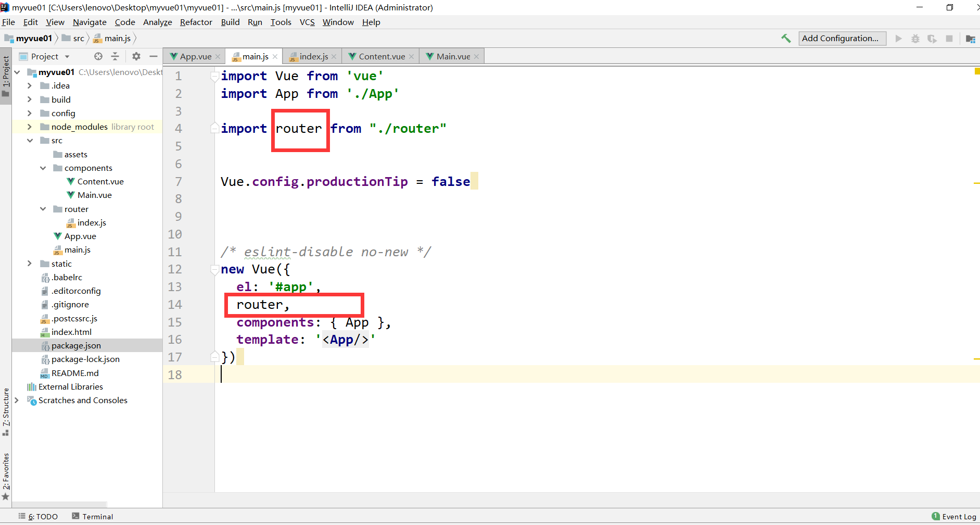Collapse the router folder in tree
Screen dimensions: 980x525
pyautogui.click(x=43, y=209)
